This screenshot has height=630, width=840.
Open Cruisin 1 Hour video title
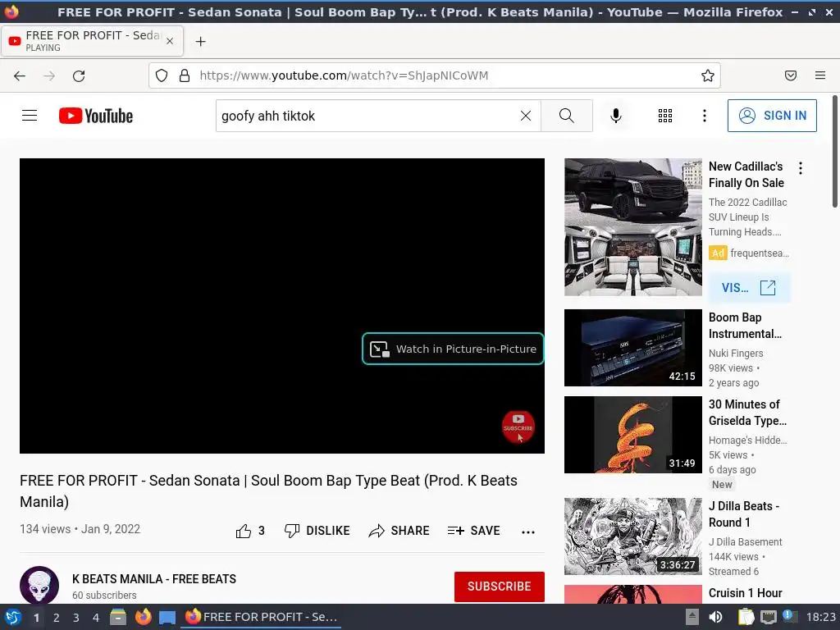pyautogui.click(x=745, y=593)
